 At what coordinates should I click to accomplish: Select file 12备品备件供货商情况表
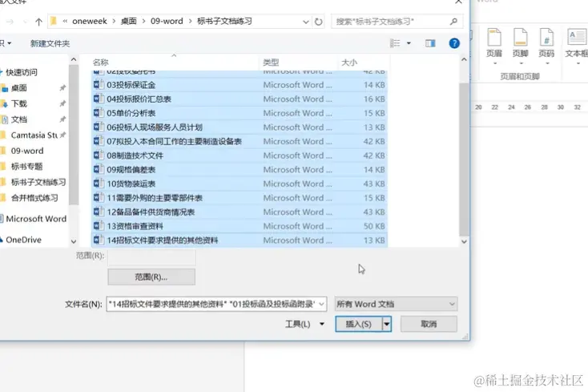[240, 212]
